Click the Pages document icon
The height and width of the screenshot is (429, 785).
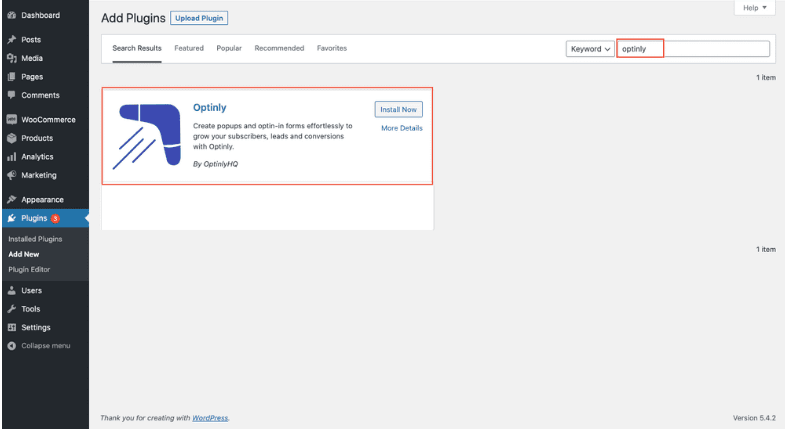(x=12, y=77)
